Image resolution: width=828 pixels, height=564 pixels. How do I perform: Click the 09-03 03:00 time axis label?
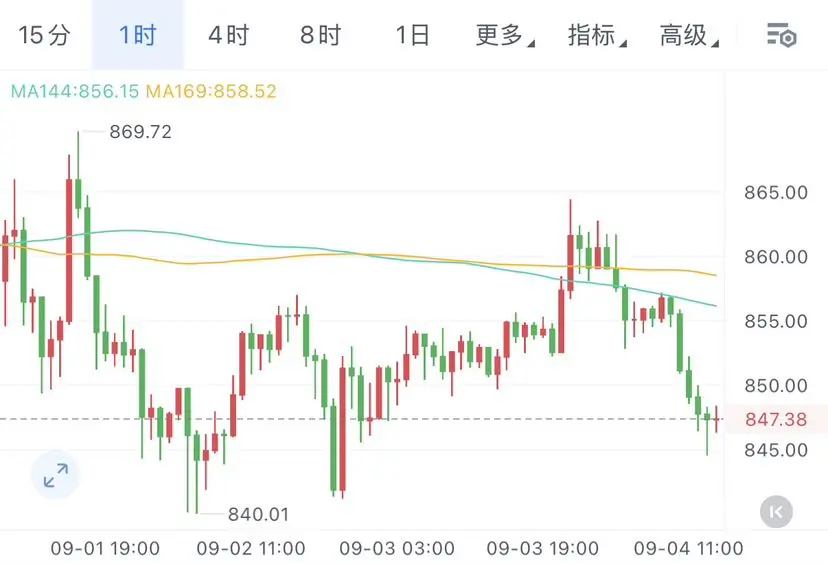(x=397, y=548)
